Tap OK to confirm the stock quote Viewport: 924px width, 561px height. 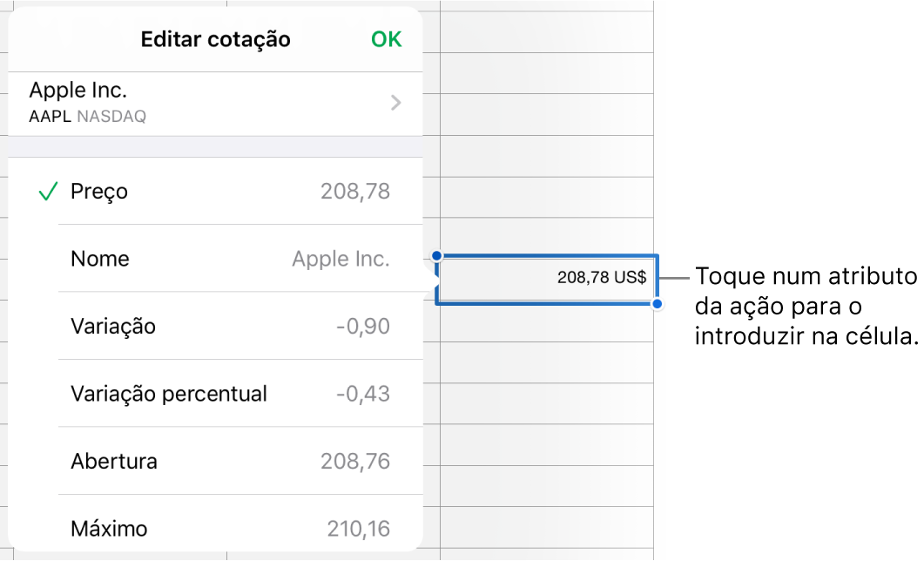(386, 39)
